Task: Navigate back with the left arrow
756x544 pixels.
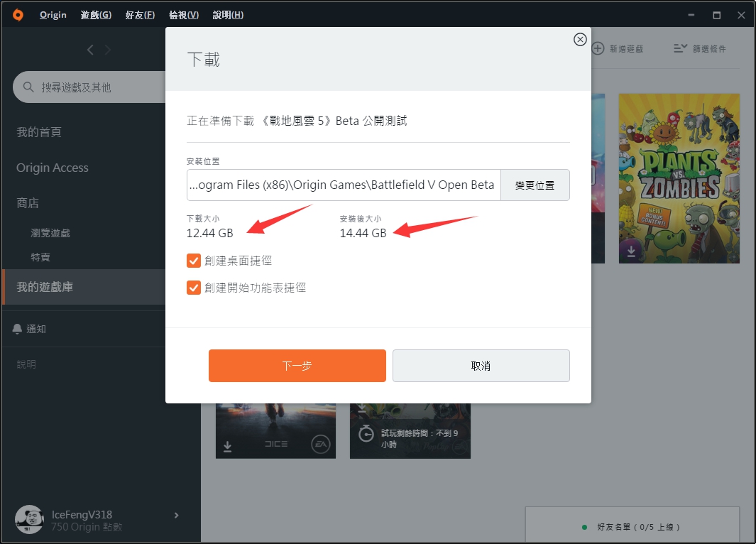Action: point(89,50)
